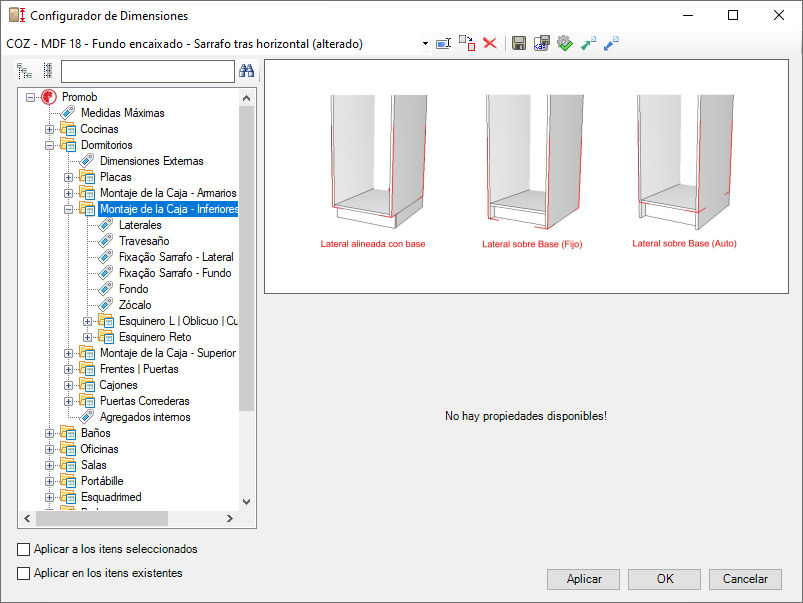Click the green export arrow icon

pos(588,43)
